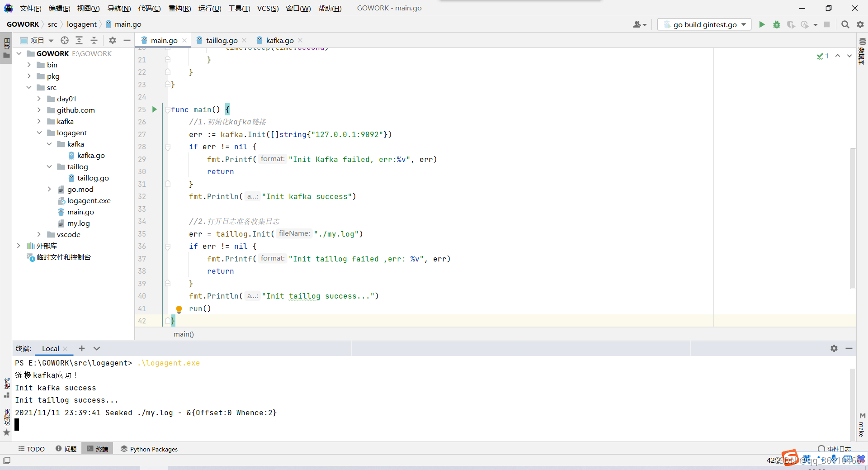The width and height of the screenshot is (868, 470).
Task: Collapse all in project tree
Action: click(94, 40)
